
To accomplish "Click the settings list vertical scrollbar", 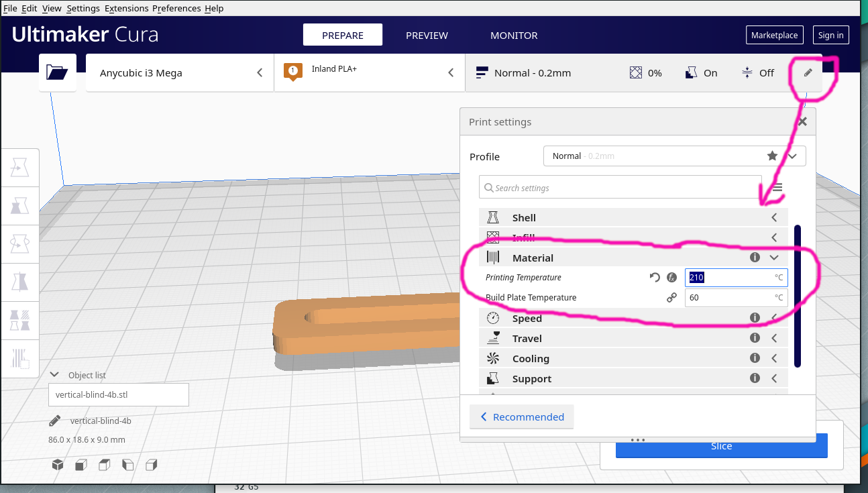I will point(798,296).
